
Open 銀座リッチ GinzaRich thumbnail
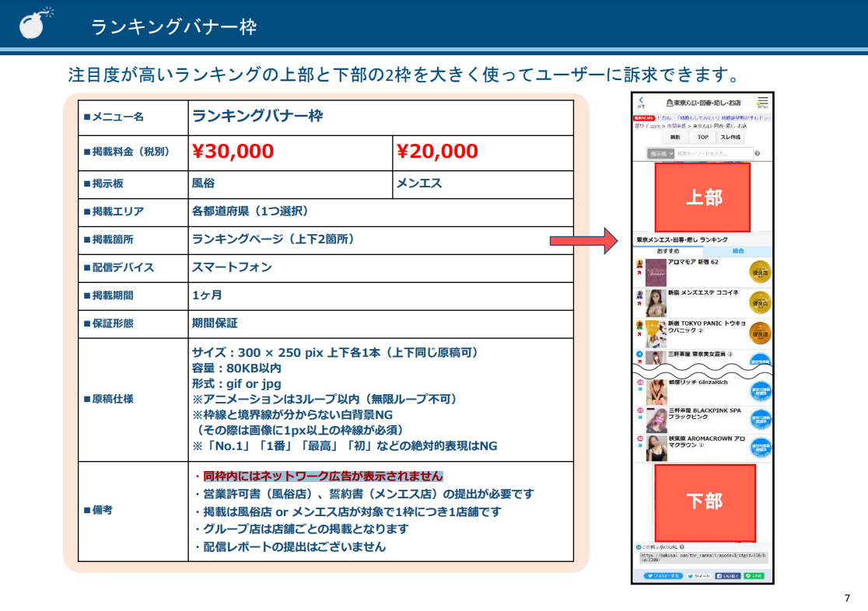pyautogui.click(x=656, y=392)
